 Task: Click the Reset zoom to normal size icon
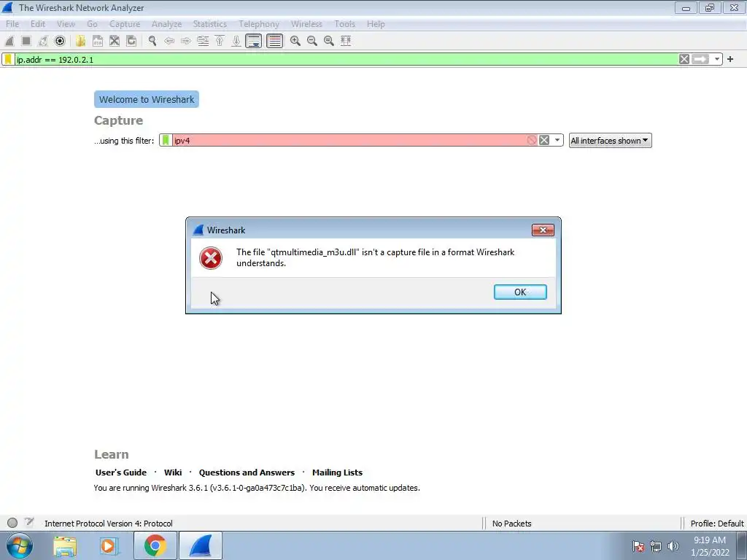tap(329, 41)
